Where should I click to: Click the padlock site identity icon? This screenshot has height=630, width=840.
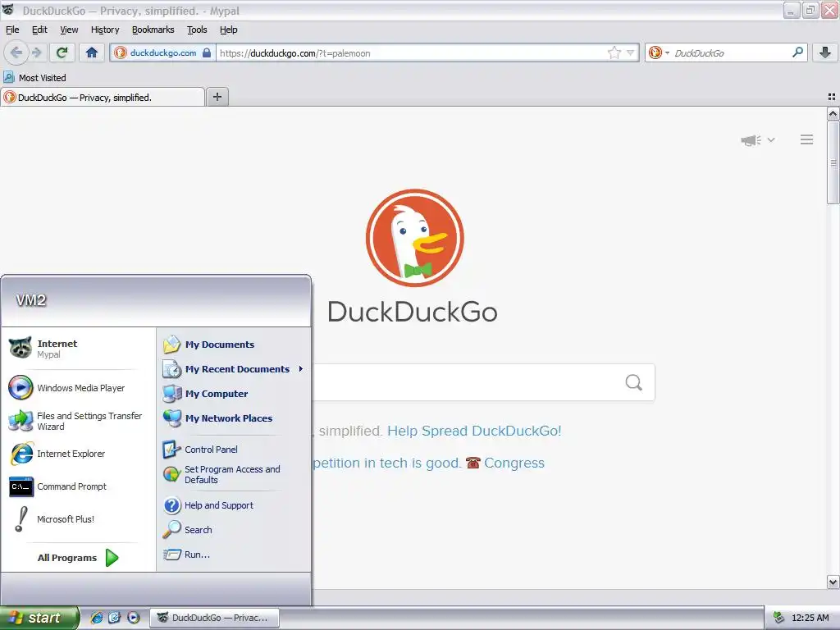[x=207, y=52]
